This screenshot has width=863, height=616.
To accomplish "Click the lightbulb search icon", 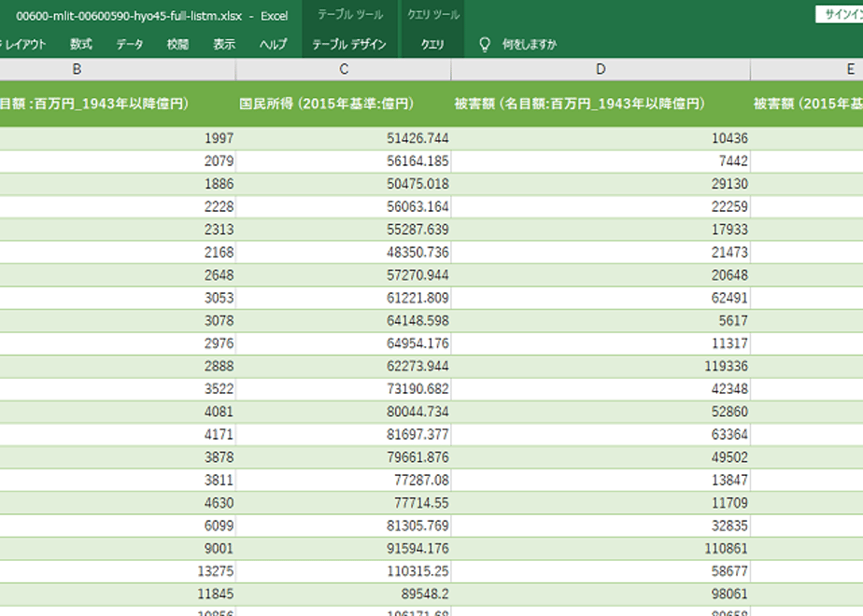I will tap(485, 45).
